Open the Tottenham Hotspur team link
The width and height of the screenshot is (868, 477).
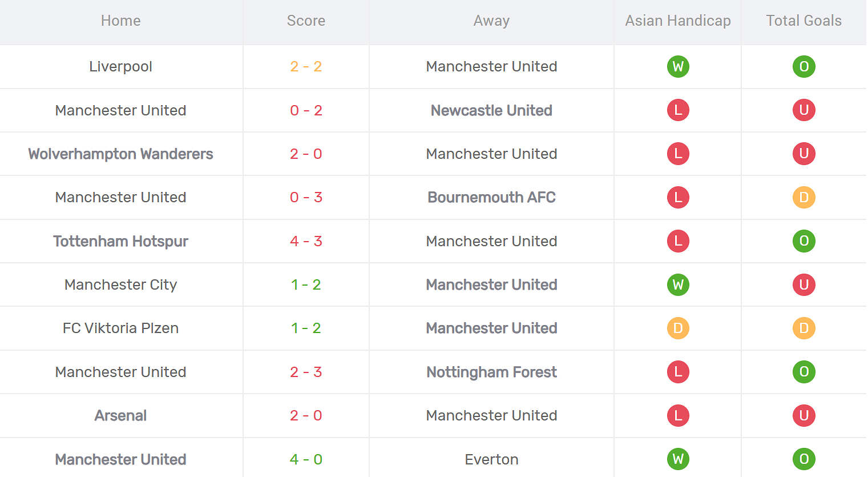(x=120, y=241)
